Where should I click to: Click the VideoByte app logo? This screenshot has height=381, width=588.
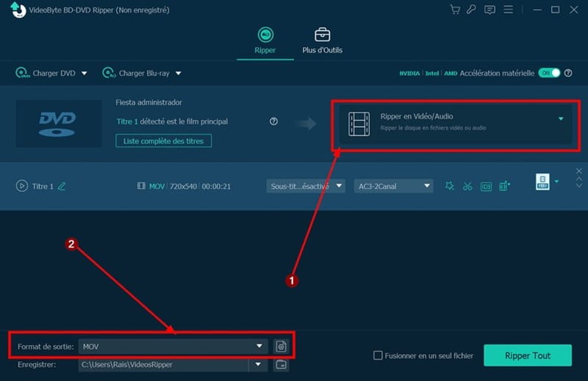pyautogui.click(x=18, y=10)
